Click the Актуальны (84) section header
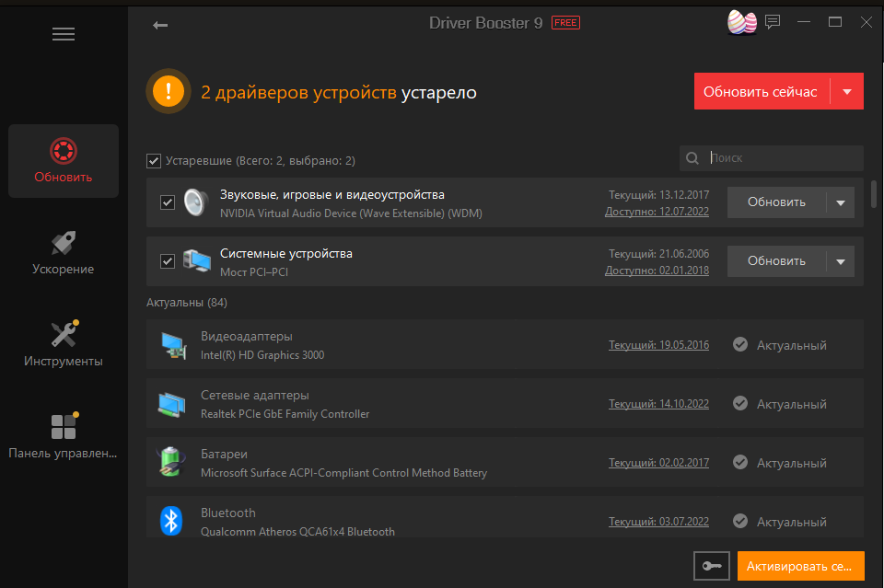Screen dimensions: 884x588 click(x=187, y=303)
